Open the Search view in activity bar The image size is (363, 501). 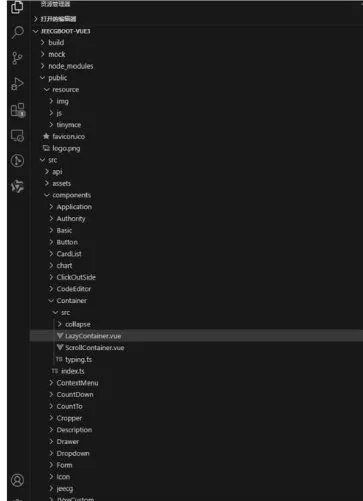(17, 32)
